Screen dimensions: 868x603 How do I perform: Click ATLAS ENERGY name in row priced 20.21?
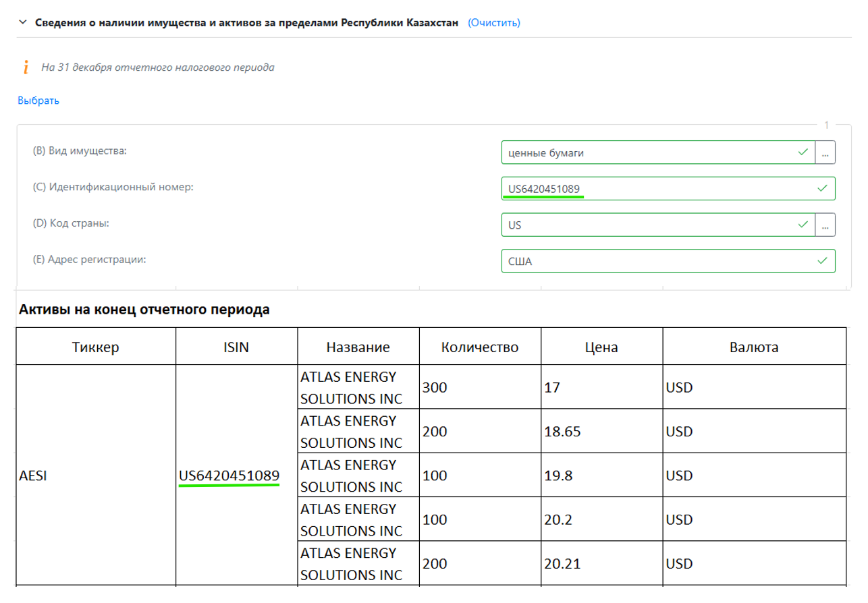[358, 563]
